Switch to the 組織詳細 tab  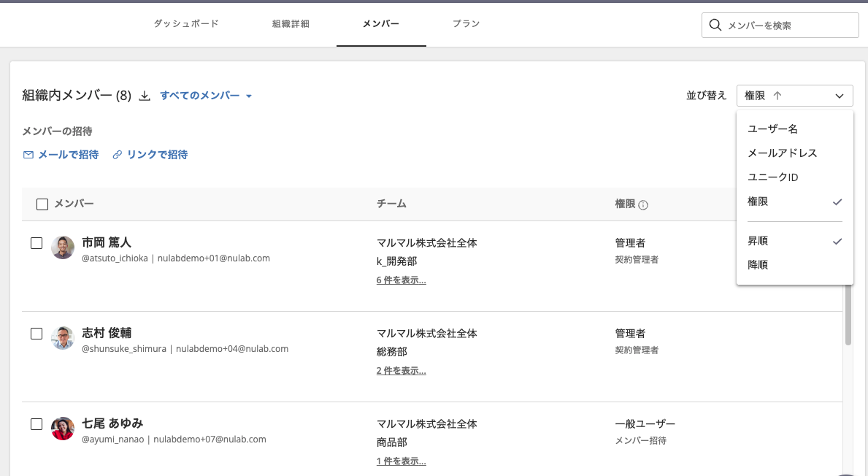[291, 24]
